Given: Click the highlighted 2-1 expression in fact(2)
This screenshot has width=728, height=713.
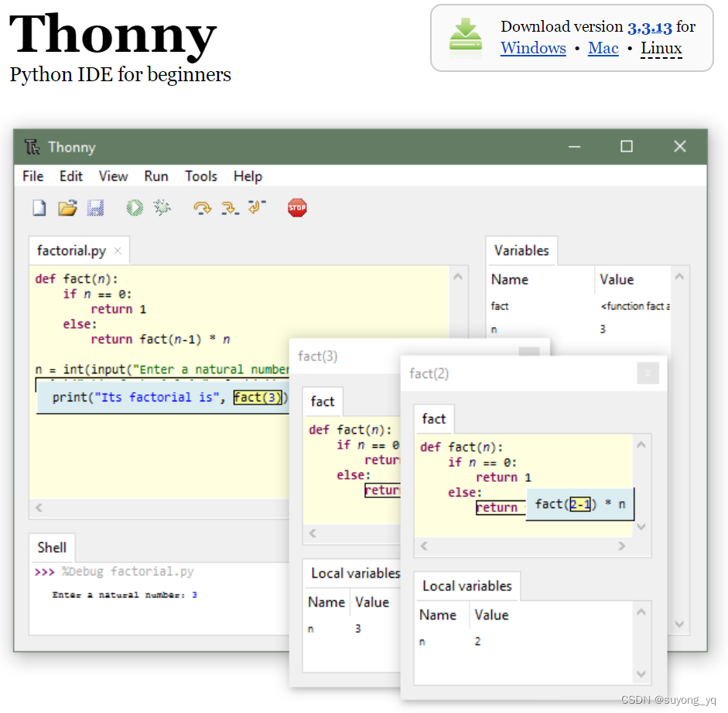Looking at the screenshot, I should [x=580, y=504].
